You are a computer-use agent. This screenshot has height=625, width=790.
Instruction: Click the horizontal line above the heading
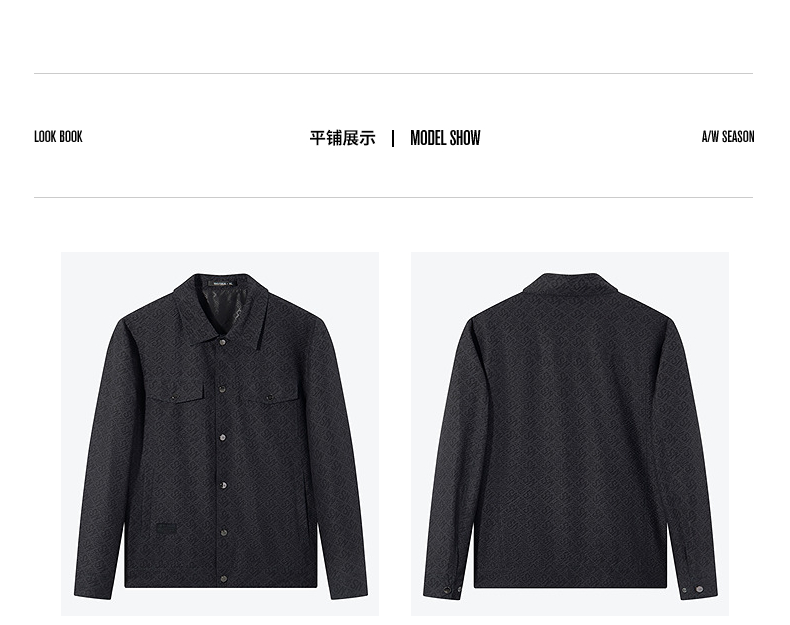click(393, 74)
